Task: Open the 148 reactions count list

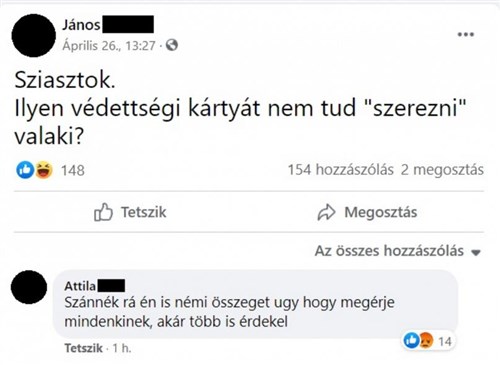Action: pos(73,170)
